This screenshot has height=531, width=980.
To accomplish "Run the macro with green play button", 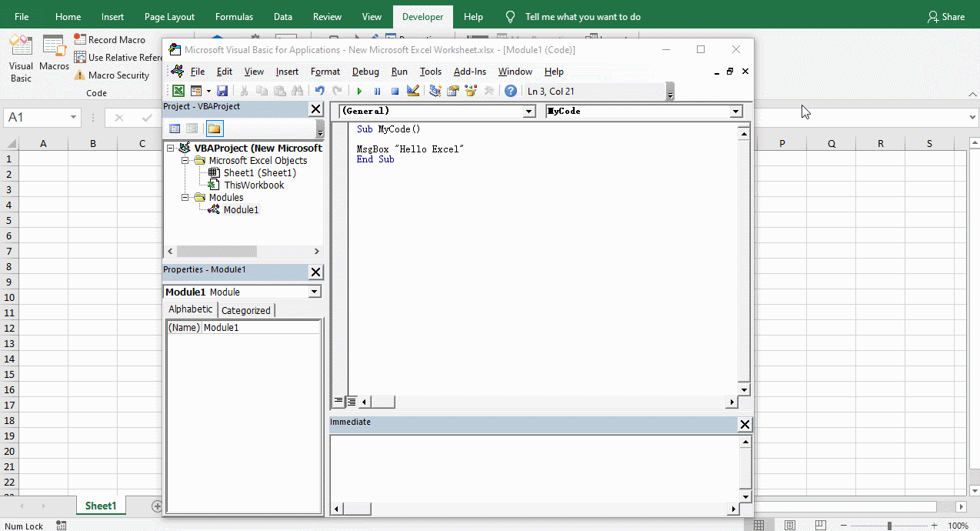I will pos(359,91).
